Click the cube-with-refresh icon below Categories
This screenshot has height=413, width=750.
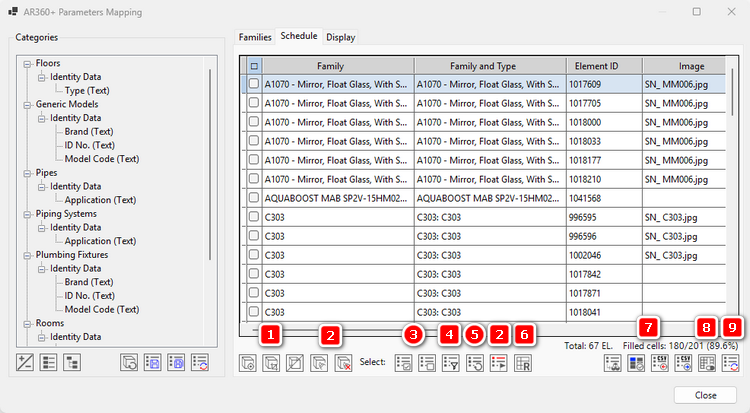[x=129, y=362]
